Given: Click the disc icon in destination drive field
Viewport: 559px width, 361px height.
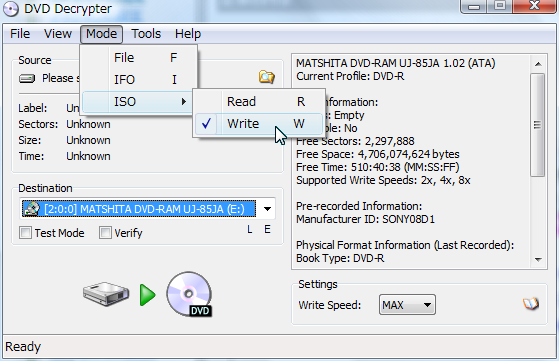Looking at the screenshot, I should click(32, 209).
